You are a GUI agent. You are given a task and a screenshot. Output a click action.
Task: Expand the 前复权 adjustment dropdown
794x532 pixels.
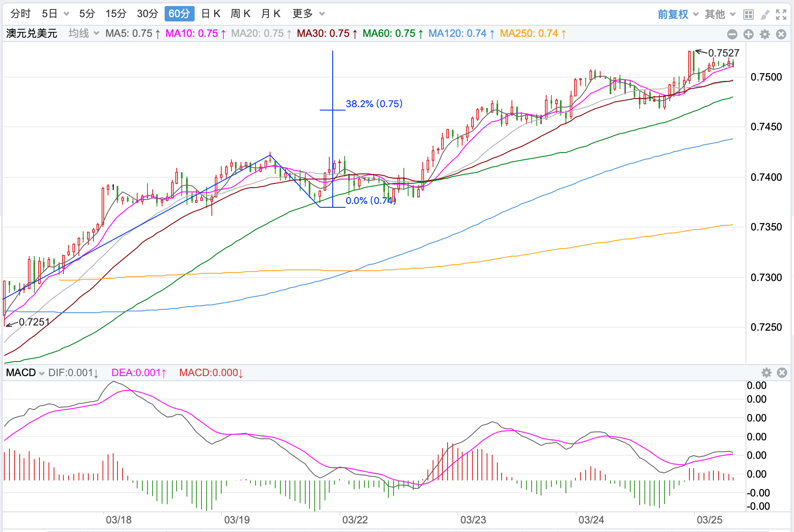[678, 14]
